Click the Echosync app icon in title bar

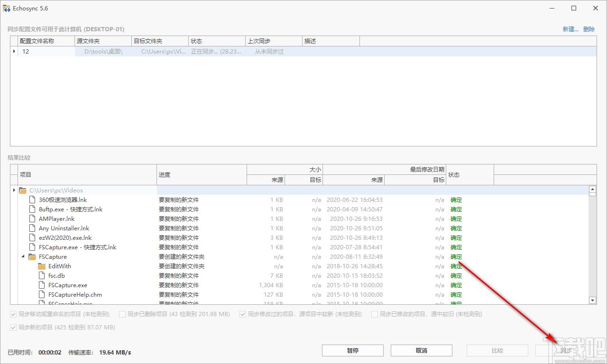point(7,8)
